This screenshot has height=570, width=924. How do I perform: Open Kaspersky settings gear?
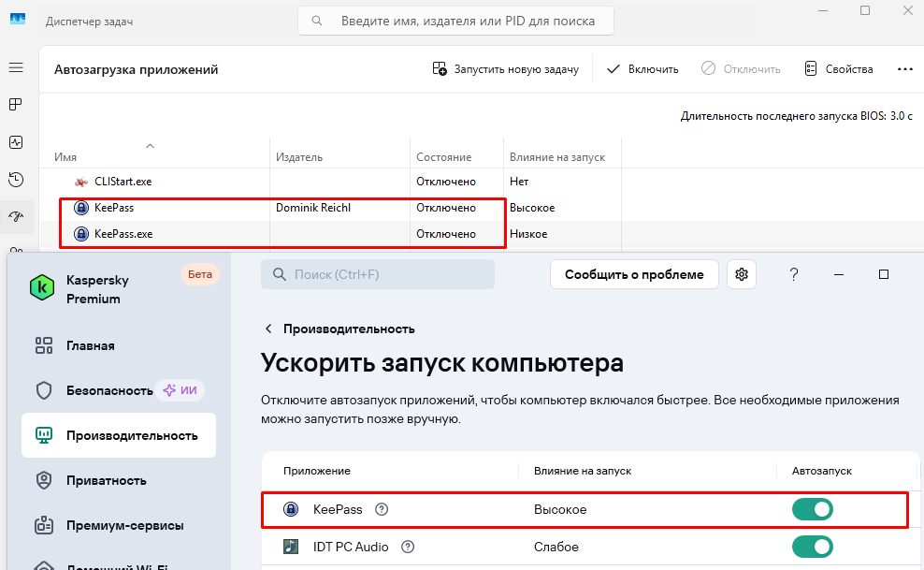742,274
